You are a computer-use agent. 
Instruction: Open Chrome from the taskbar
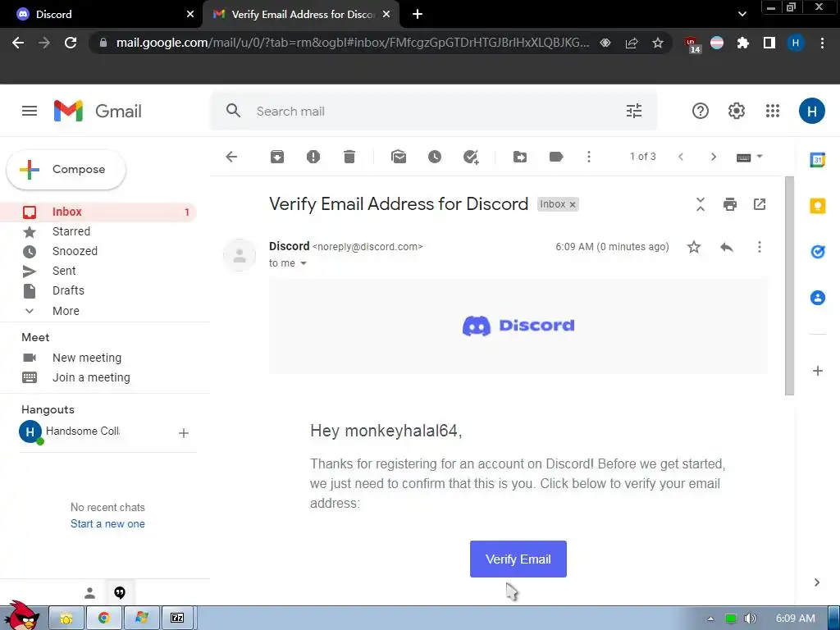click(x=103, y=618)
